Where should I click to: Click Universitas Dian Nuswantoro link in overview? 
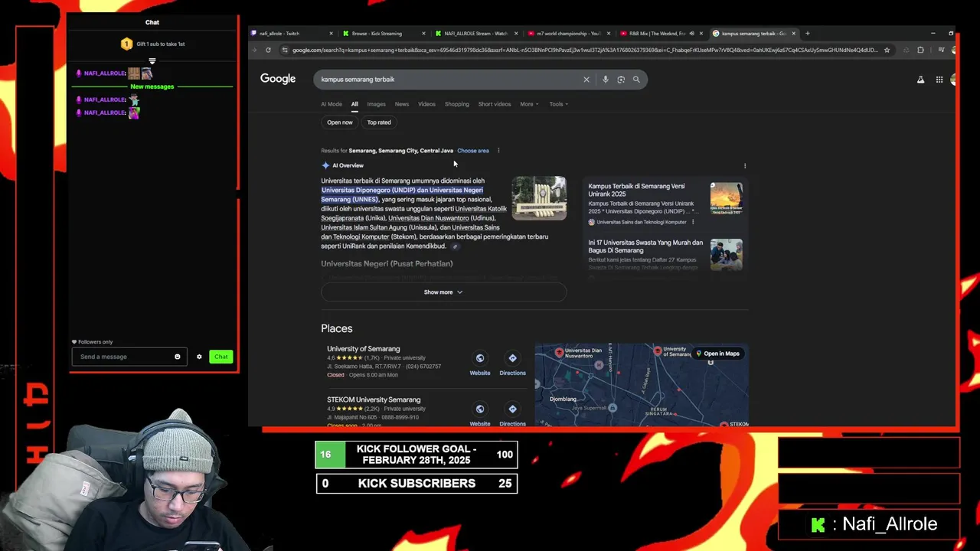pyautogui.click(x=429, y=218)
